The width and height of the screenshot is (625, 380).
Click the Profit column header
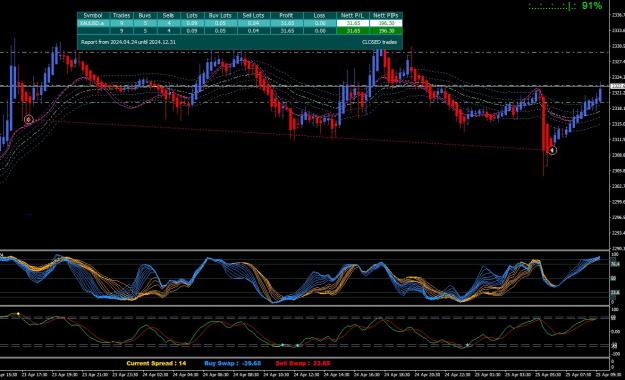pyautogui.click(x=286, y=16)
